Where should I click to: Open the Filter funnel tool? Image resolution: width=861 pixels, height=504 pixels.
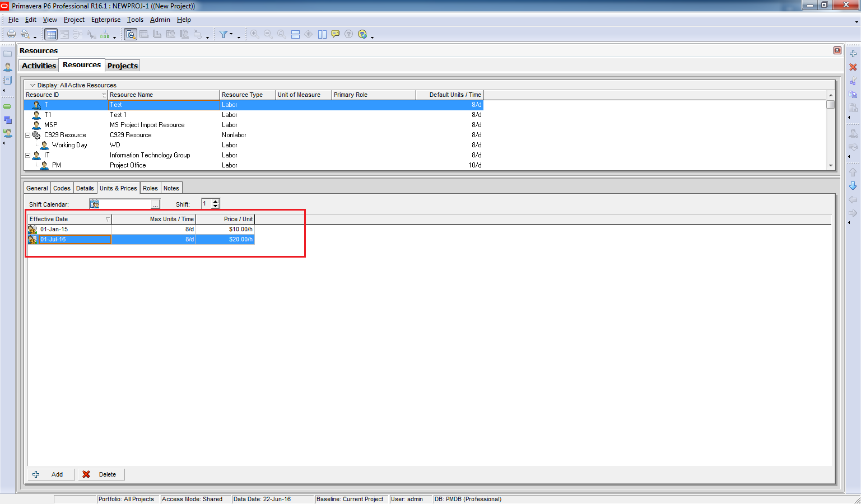pos(224,34)
